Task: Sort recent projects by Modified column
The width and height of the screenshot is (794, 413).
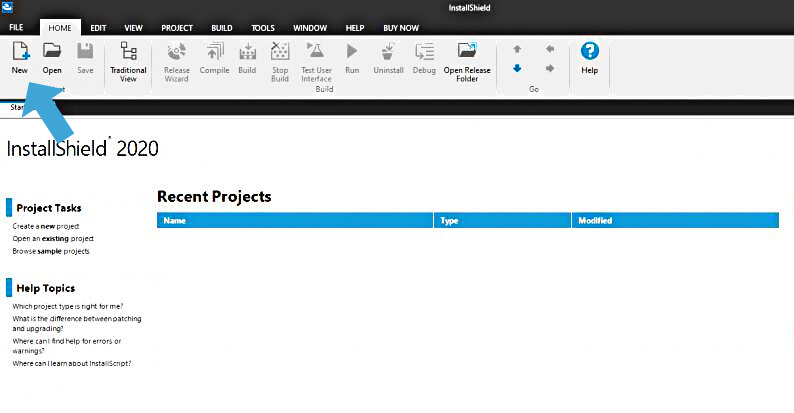Action: (x=675, y=220)
